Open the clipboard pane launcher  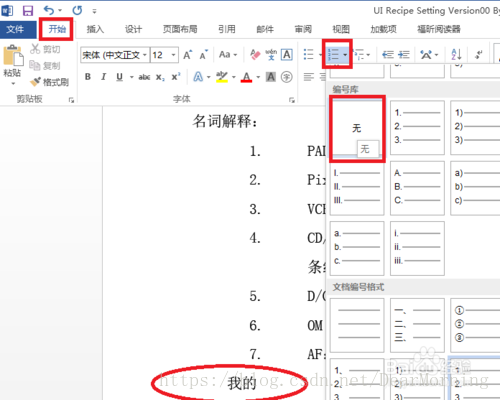point(71,100)
